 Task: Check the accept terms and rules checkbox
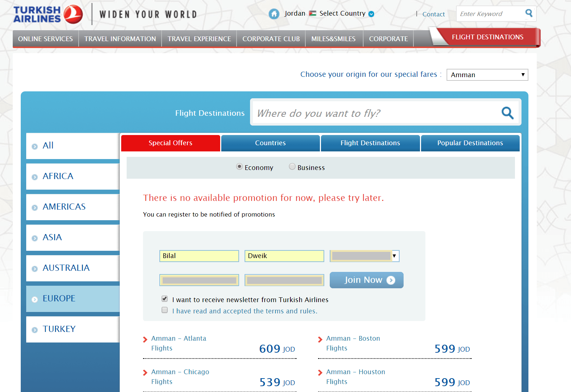[x=165, y=310]
